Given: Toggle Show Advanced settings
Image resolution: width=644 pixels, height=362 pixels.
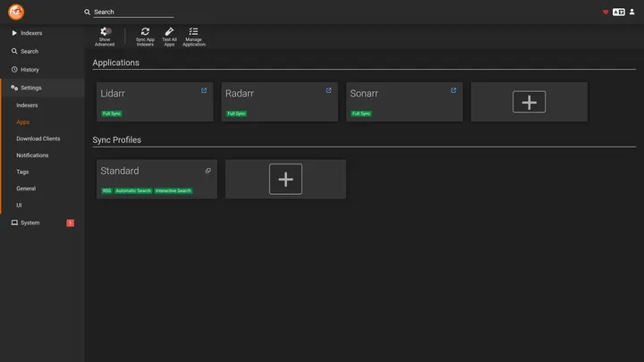Looking at the screenshot, I should pyautogui.click(x=105, y=37).
